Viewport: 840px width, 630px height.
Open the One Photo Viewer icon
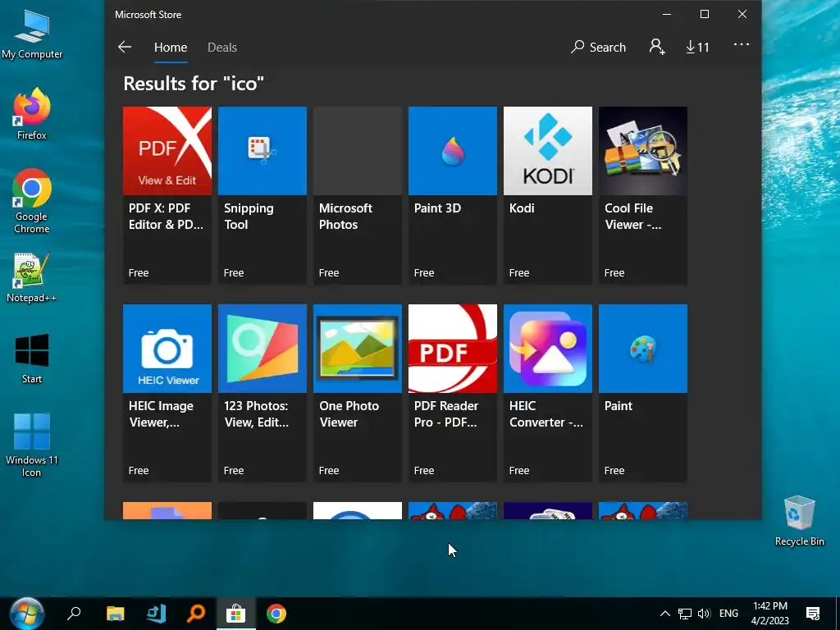tap(358, 348)
